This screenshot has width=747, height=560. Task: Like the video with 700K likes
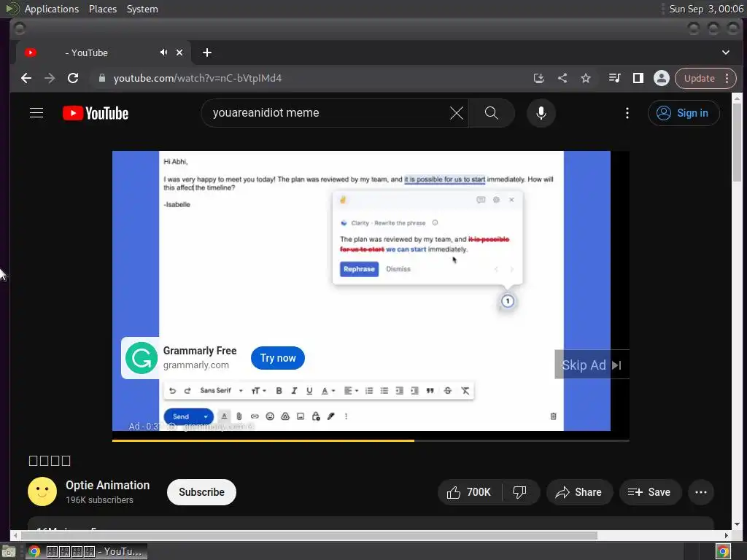[x=469, y=492]
